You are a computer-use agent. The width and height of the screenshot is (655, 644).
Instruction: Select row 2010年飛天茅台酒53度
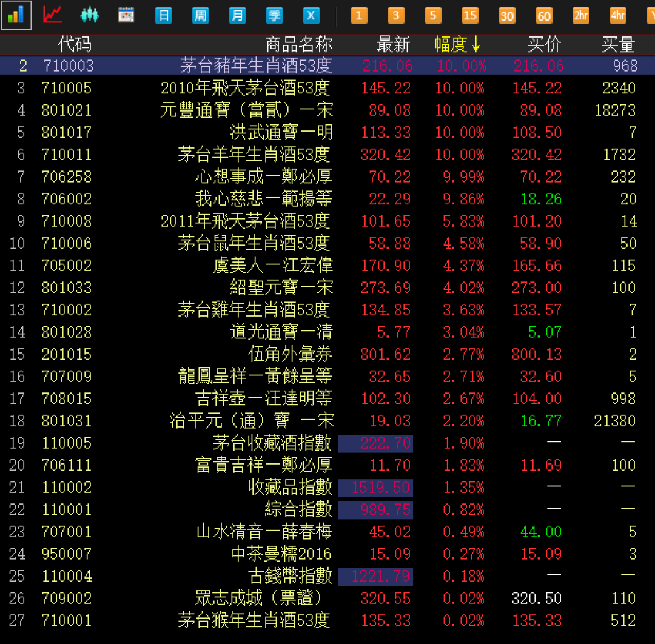click(x=327, y=88)
